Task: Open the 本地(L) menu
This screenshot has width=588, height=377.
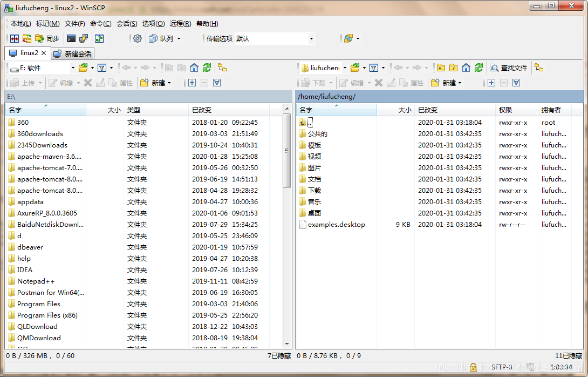Action: click(x=20, y=24)
